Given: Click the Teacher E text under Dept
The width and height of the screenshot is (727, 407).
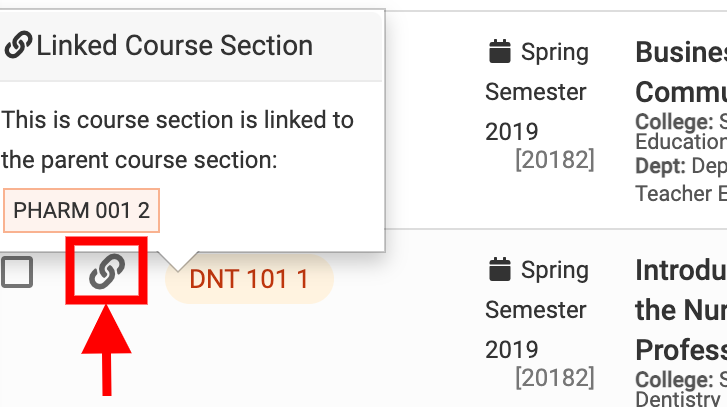Looking at the screenshot, I should pyautogui.click(x=680, y=193).
